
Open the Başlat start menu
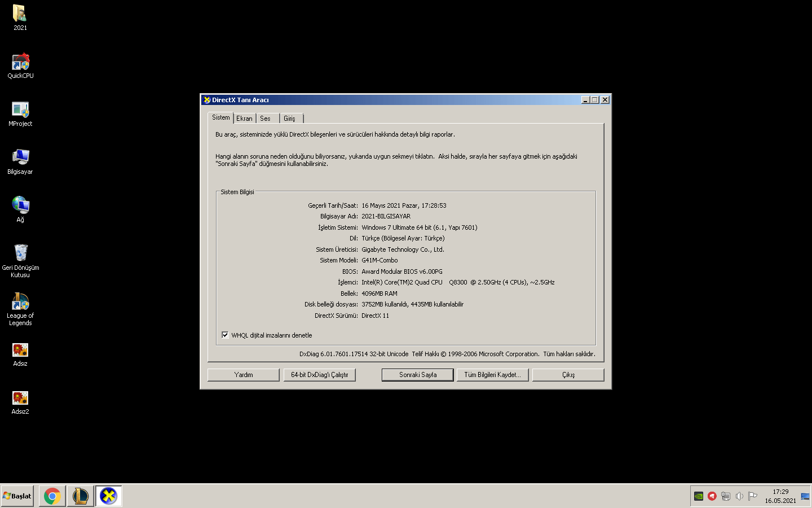(x=17, y=496)
